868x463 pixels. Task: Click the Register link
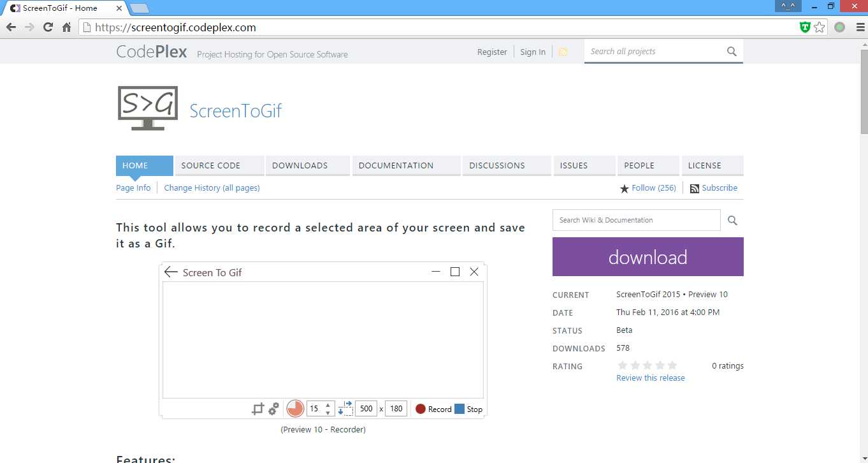[x=492, y=52]
